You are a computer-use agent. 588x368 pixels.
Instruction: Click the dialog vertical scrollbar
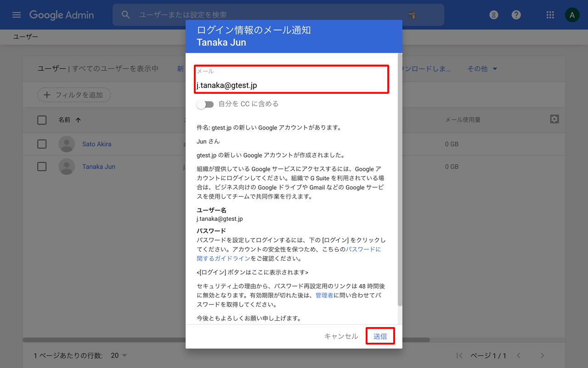point(400,179)
